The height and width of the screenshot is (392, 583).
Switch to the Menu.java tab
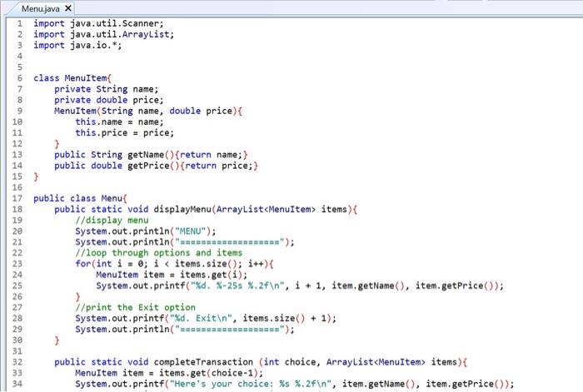click(x=40, y=8)
